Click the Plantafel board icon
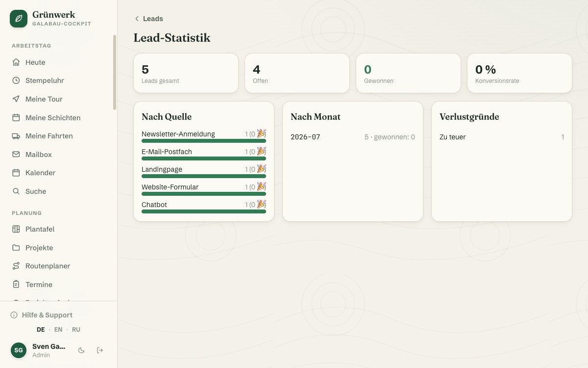This screenshot has height=368, width=588. pos(16,229)
